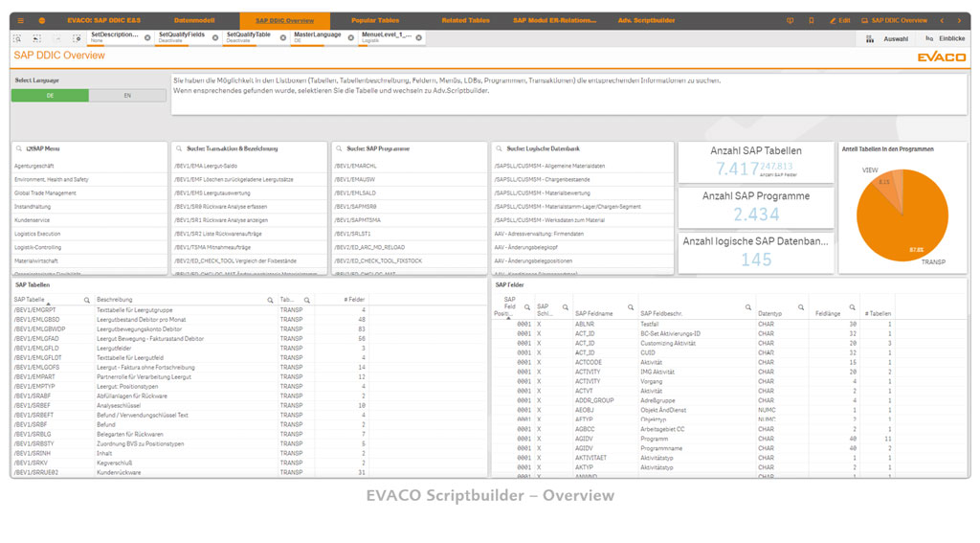Viewport: 980px width, 543px height.
Task: Open the SAP DDIC Overview sheet dropdown
Action: pyautogui.click(x=895, y=21)
